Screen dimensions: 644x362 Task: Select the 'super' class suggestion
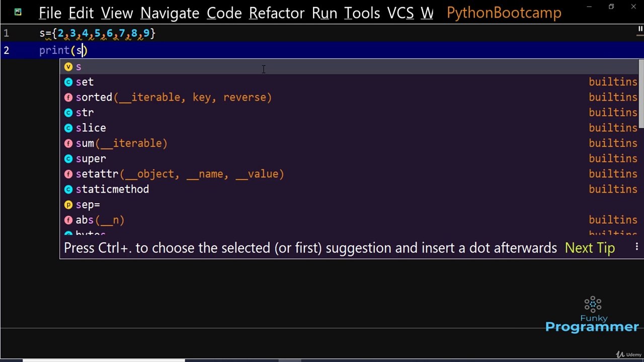pyautogui.click(x=349, y=158)
